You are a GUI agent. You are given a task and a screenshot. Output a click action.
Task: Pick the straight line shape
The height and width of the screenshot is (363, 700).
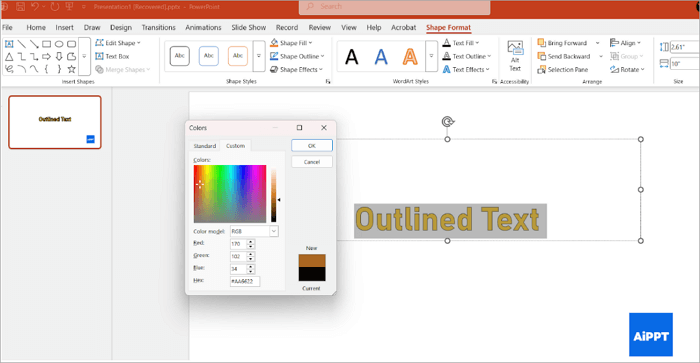[x=22, y=44]
